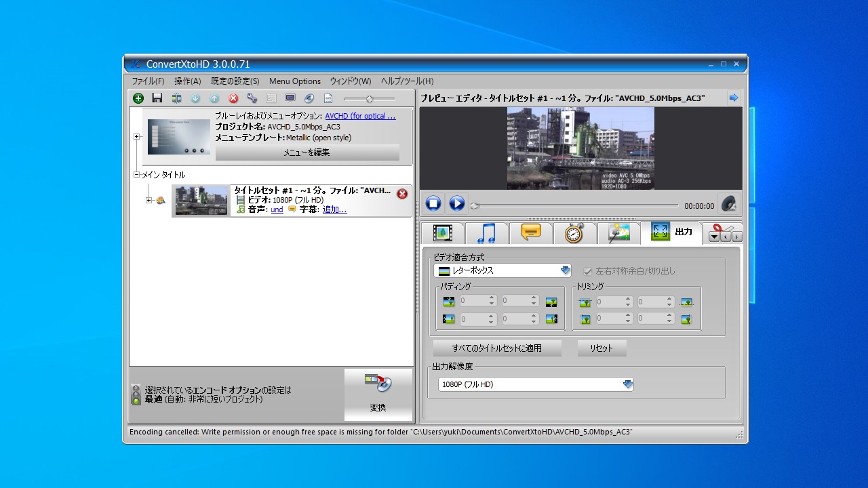
Task: Open the ウィンドウ(W) menu
Action: [x=351, y=81]
